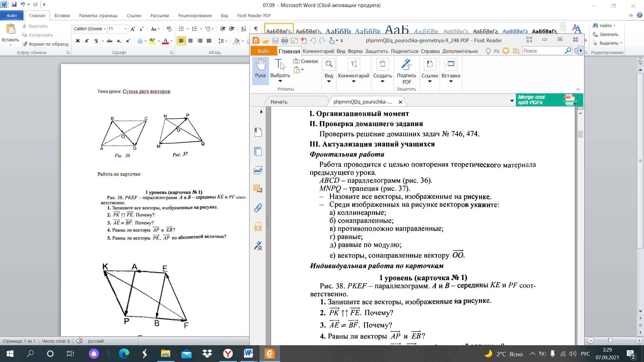Click Word zoom slider handle
The height and width of the screenshot is (362, 644).
(610, 340)
